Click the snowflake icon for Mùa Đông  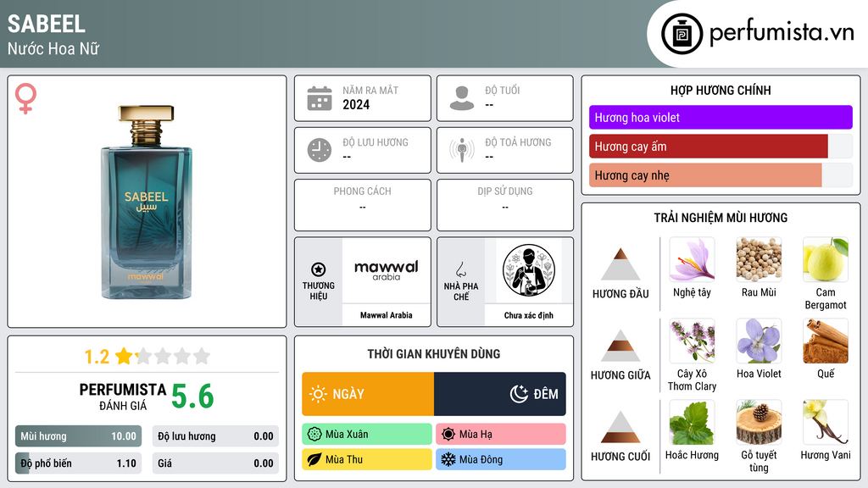(448, 459)
